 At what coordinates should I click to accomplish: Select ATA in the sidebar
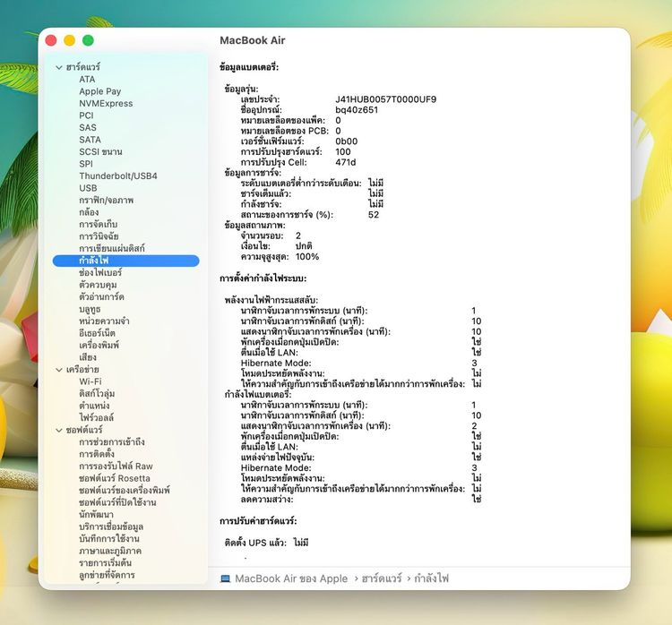click(x=87, y=80)
